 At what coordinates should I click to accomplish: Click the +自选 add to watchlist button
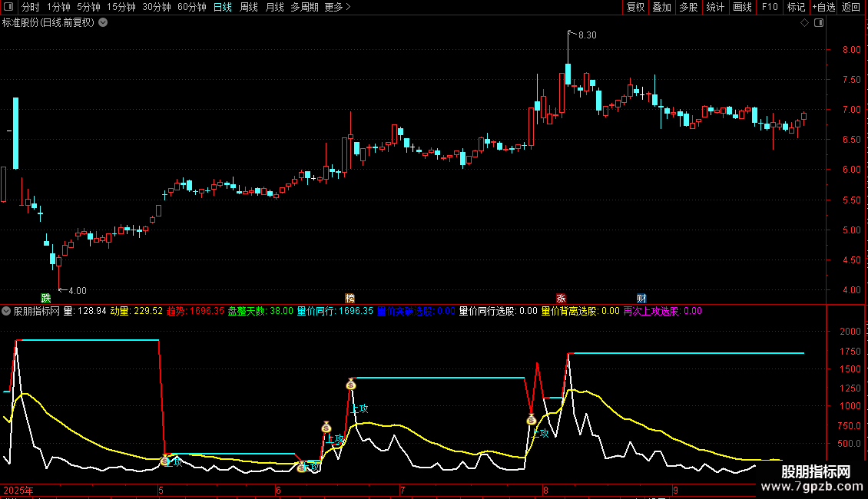coord(823,7)
